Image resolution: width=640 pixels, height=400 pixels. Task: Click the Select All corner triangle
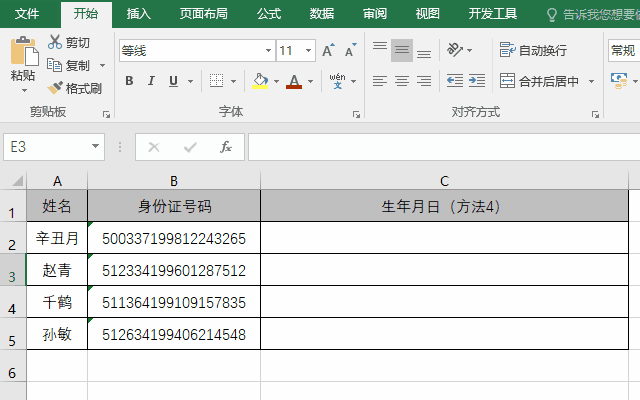pos(17,180)
